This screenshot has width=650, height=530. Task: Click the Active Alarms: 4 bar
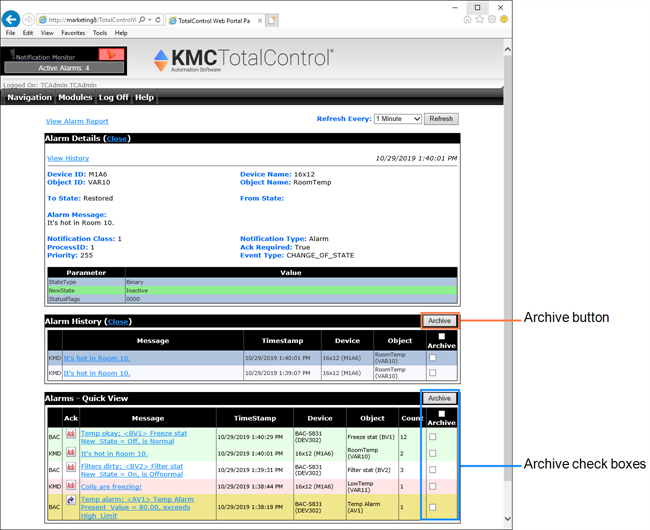tap(64, 68)
